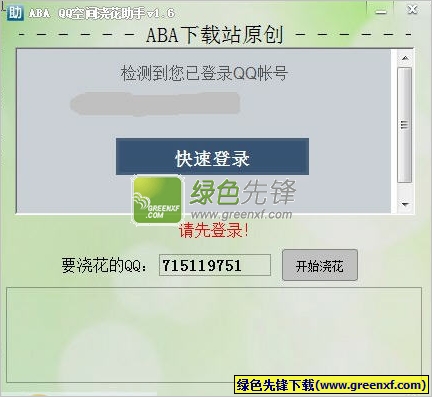Click the window title QQ空间浇花助手 v1.6
The image size is (432, 397).
point(116,13)
